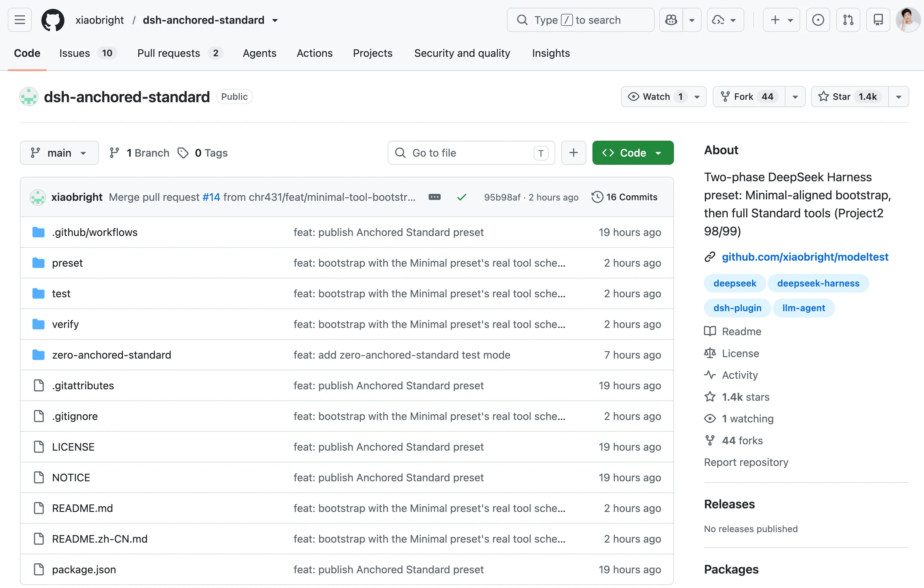The height and width of the screenshot is (588, 924).
Task: Expand the commit message ellipsis
Action: click(x=434, y=197)
